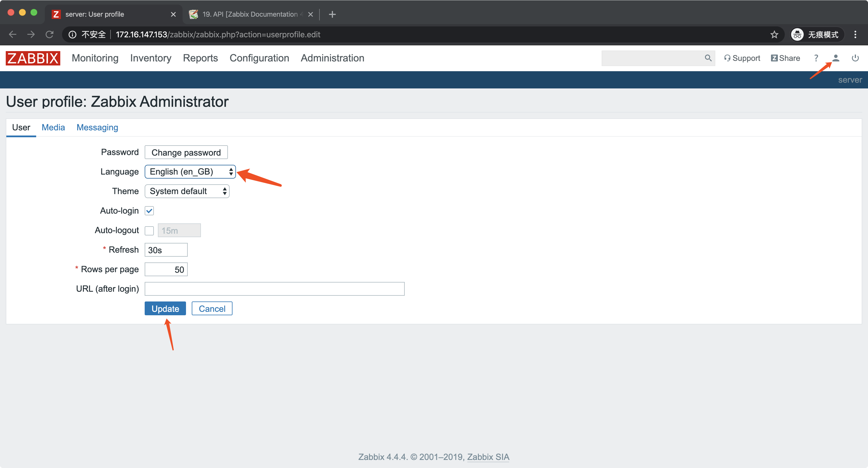Open the help question mark icon
This screenshot has width=868, height=468.
point(816,58)
